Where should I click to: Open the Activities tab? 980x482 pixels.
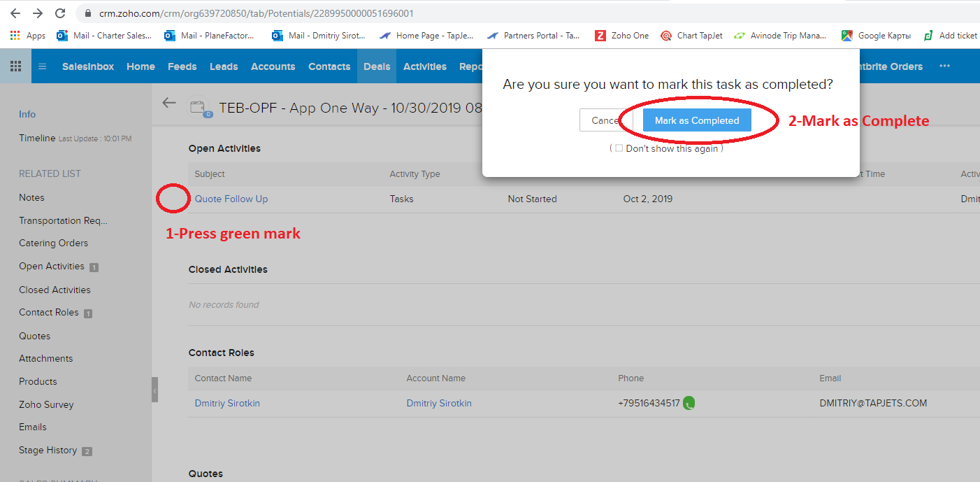coord(425,66)
